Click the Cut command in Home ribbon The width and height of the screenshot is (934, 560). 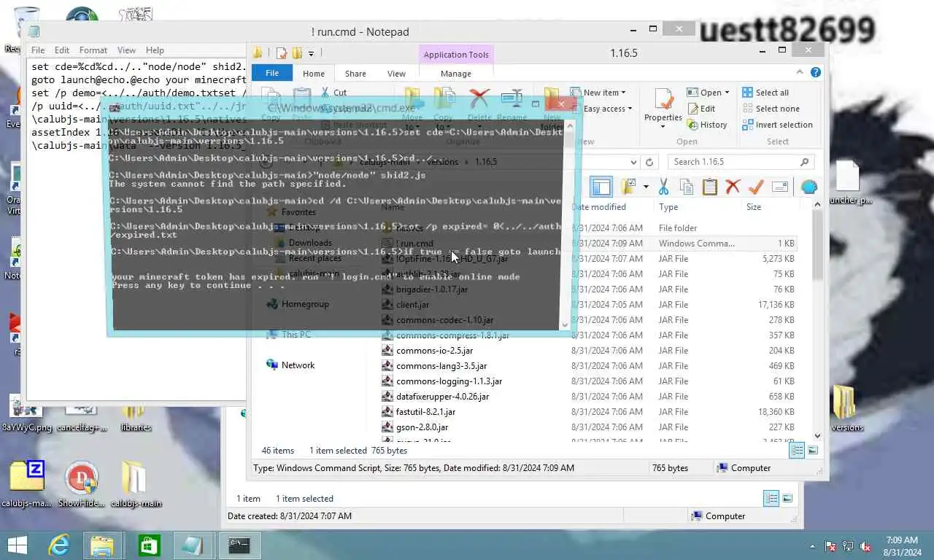333,93
